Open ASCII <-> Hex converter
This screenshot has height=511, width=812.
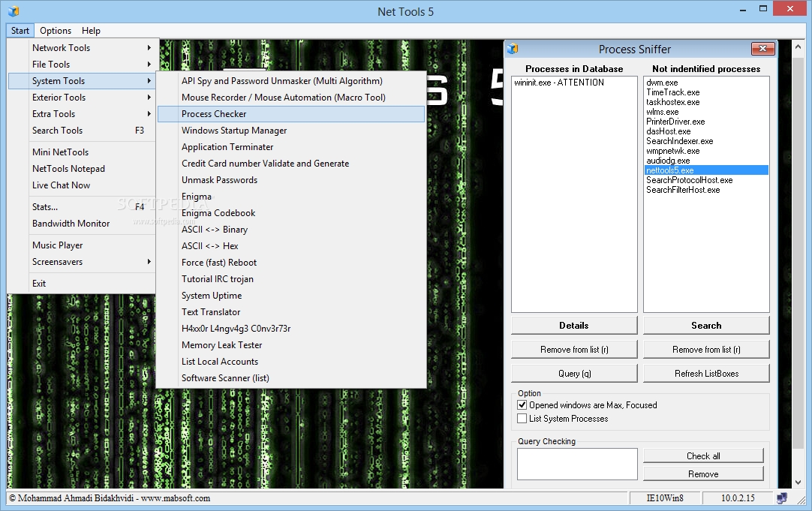[x=291, y=246]
